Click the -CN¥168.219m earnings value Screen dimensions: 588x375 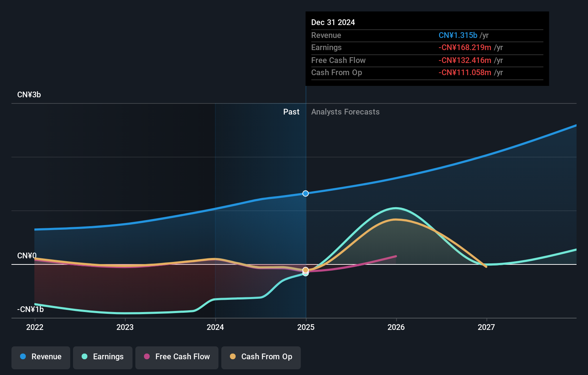465,48
